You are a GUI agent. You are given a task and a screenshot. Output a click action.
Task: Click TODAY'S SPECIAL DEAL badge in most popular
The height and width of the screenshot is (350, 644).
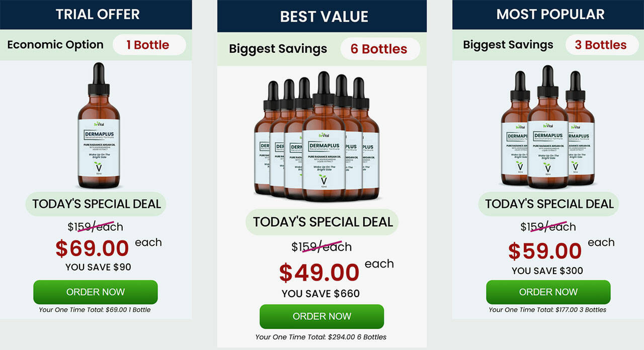pos(548,204)
